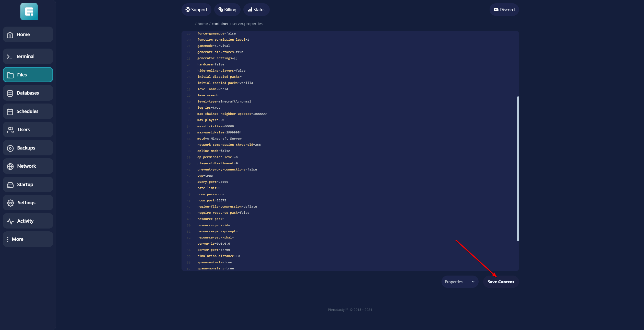The height and width of the screenshot is (330, 644).
Task: Click the Save Content button
Action: (x=501, y=282)
